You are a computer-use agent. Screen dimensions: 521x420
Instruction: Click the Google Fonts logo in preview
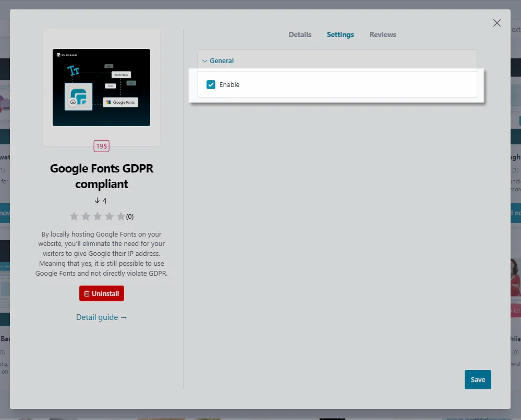(x=120, y=102)
